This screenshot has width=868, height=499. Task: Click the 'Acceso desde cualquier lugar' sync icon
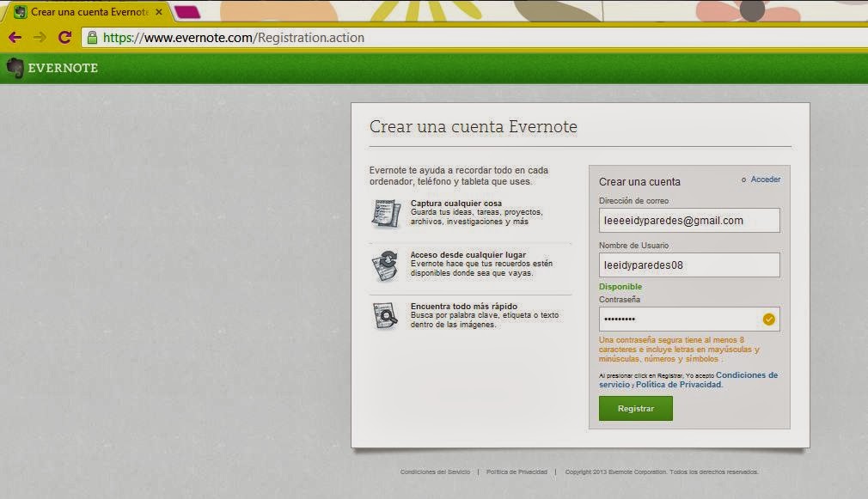pos(385,265)
